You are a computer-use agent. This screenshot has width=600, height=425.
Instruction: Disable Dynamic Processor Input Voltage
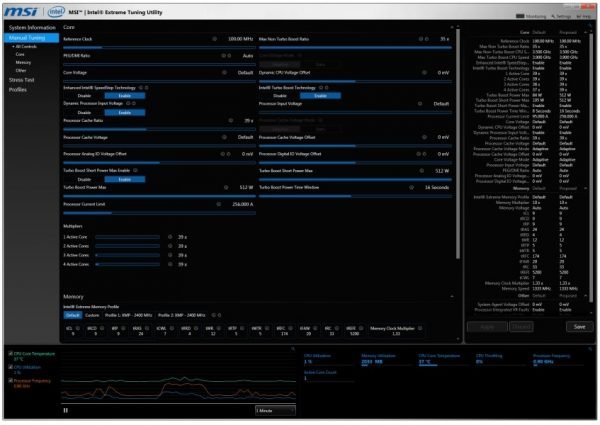pos(84,112)
